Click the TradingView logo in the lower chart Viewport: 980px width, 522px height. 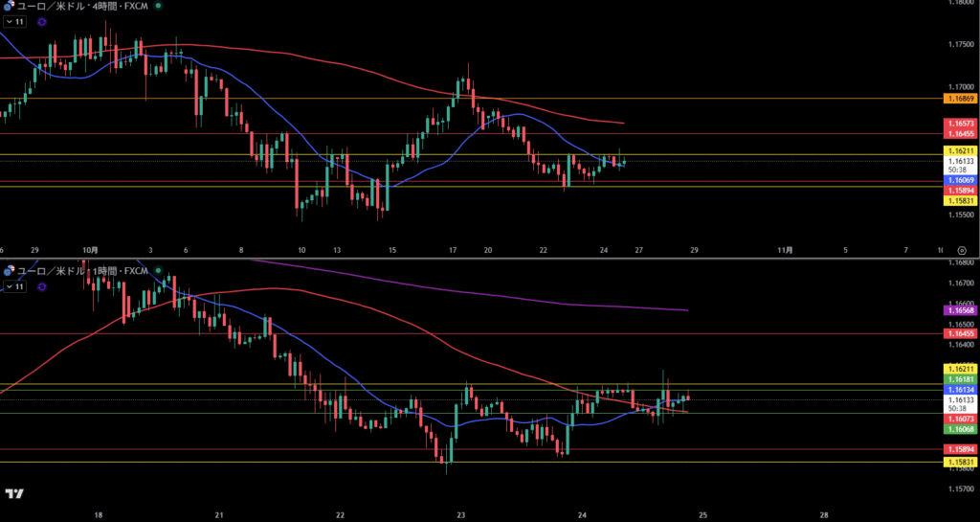pyautogui.click(x=14, y=493)
